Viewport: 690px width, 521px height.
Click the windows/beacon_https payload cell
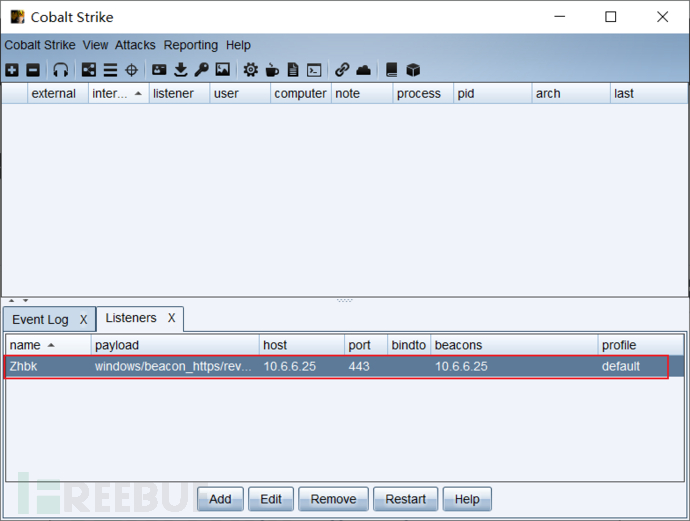(173, 366)
